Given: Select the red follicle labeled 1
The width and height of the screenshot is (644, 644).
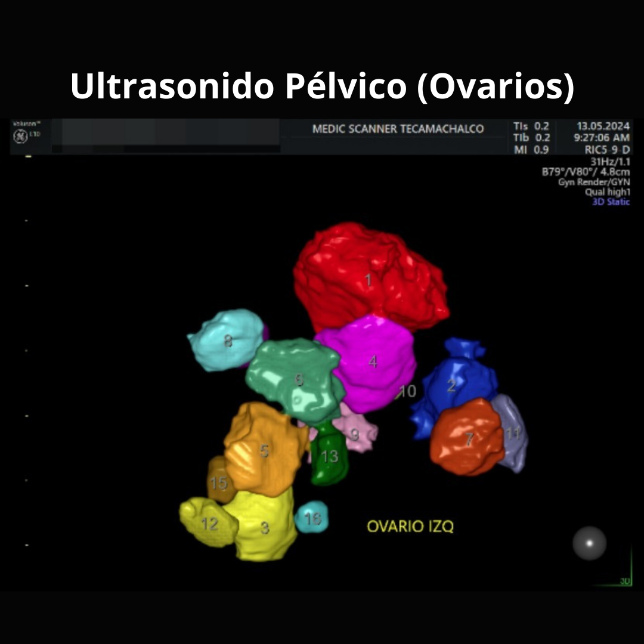Looking at the screenshot, I should tap(368, 278).
